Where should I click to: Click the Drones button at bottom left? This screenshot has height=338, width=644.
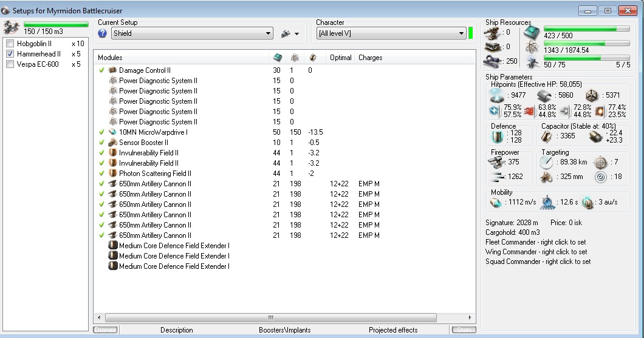click(x=105, y=330)
